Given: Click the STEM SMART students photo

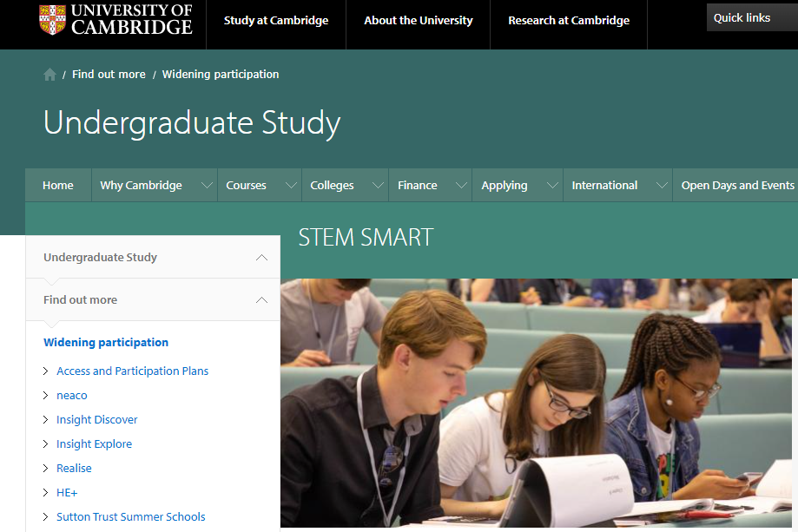Looking at the screenshot, I should coord(536,403).
